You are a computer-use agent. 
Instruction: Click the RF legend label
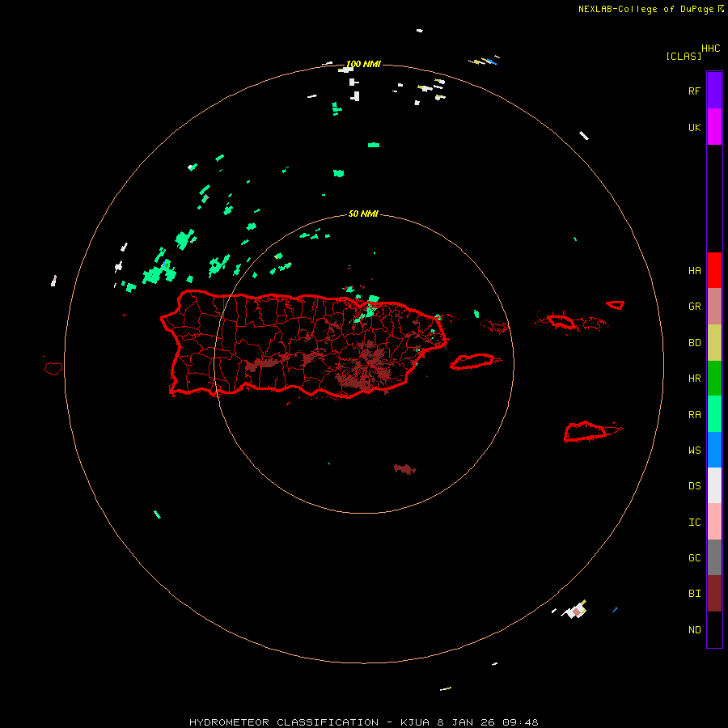pos(695,91)
